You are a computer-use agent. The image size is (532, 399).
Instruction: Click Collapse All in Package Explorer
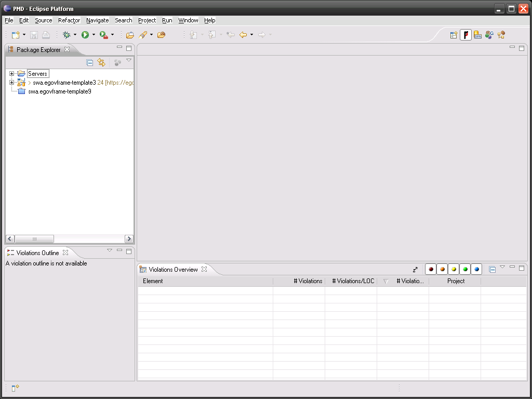(89, 62)
